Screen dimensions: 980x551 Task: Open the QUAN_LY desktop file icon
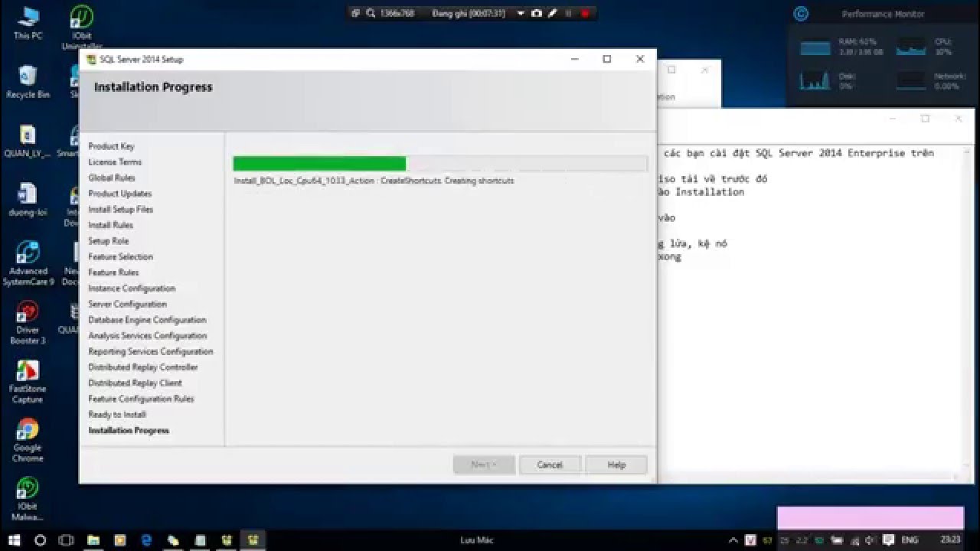(x=28, y=141)
